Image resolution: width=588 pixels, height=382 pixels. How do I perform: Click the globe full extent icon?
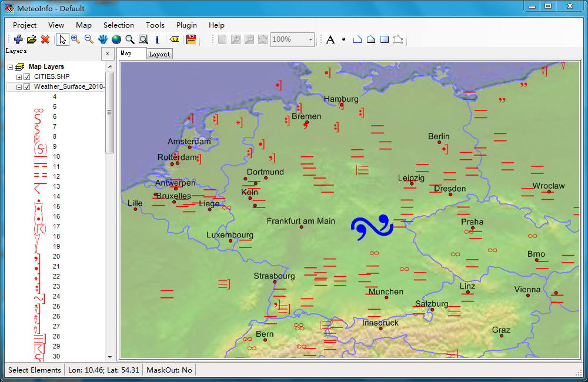[116, 39]
